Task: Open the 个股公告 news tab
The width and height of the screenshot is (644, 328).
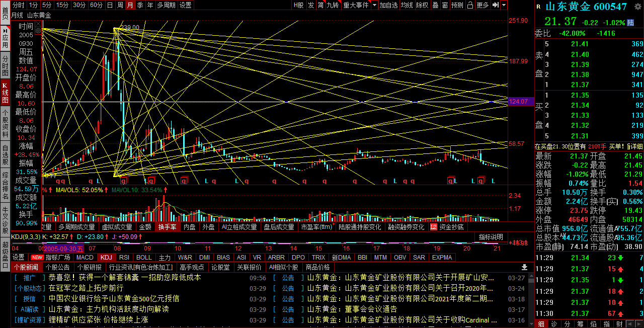Action: [x=57, y=267]
